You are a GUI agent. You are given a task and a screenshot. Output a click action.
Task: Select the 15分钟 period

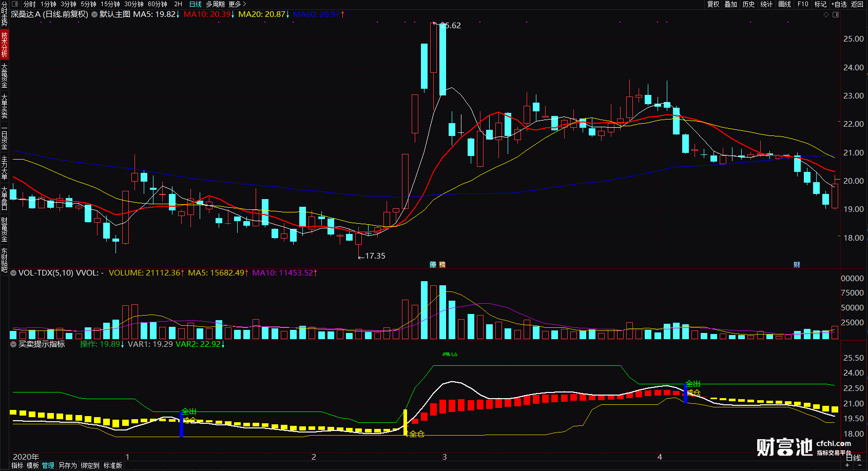tap(110, 4)
